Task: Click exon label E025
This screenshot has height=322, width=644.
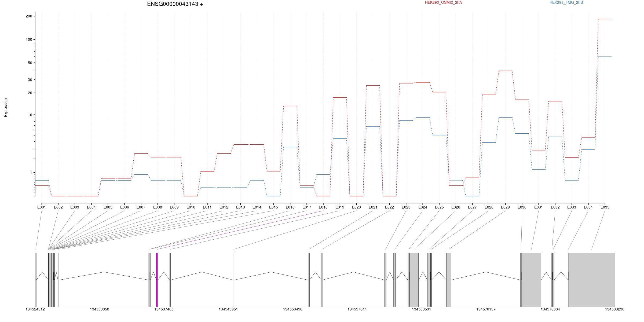Action: tap(439, 207)
